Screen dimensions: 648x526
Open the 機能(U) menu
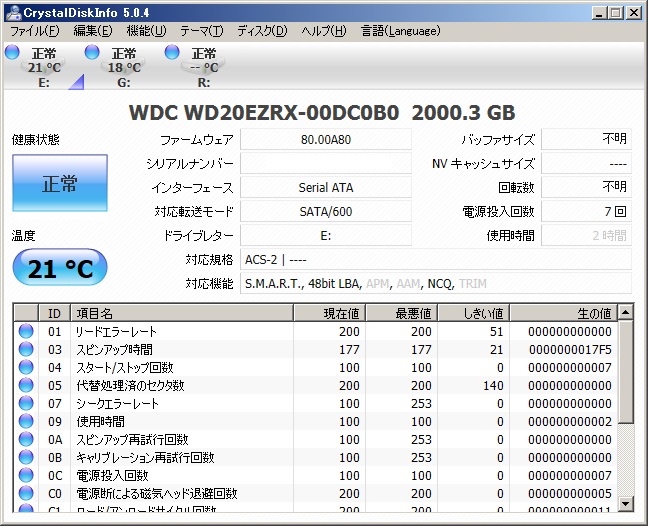[x=146, y=31]
